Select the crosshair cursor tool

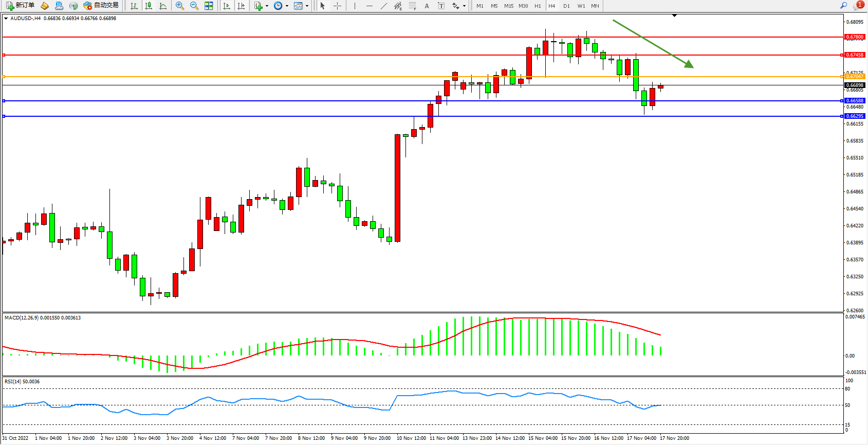pos(338,6)
